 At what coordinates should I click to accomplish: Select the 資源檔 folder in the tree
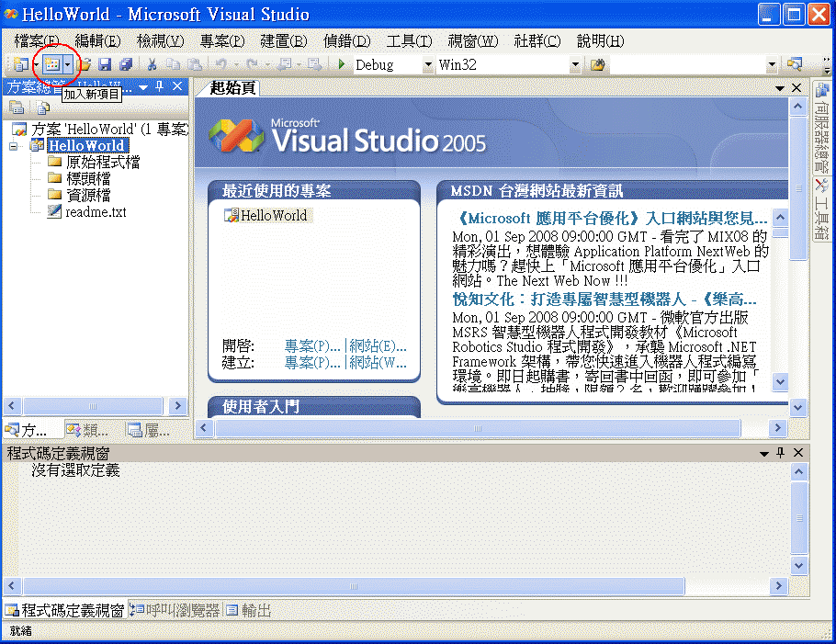pyautogui.click(x=79, y=195)
